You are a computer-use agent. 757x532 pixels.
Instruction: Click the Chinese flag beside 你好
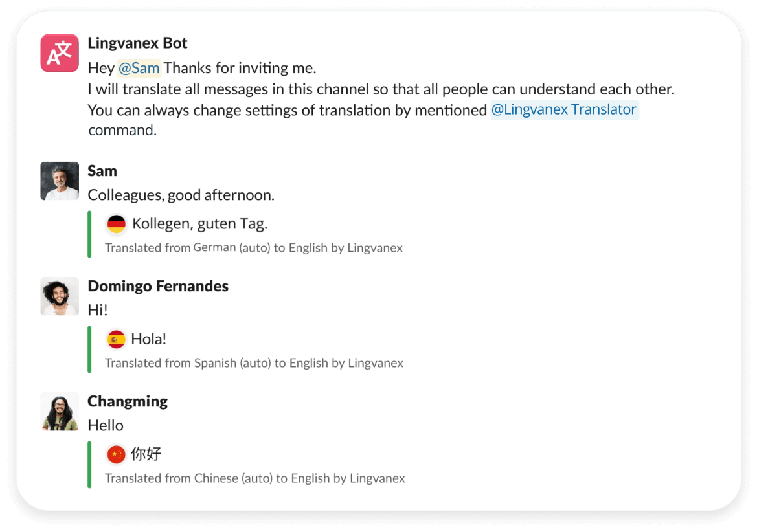click(117, 454)
